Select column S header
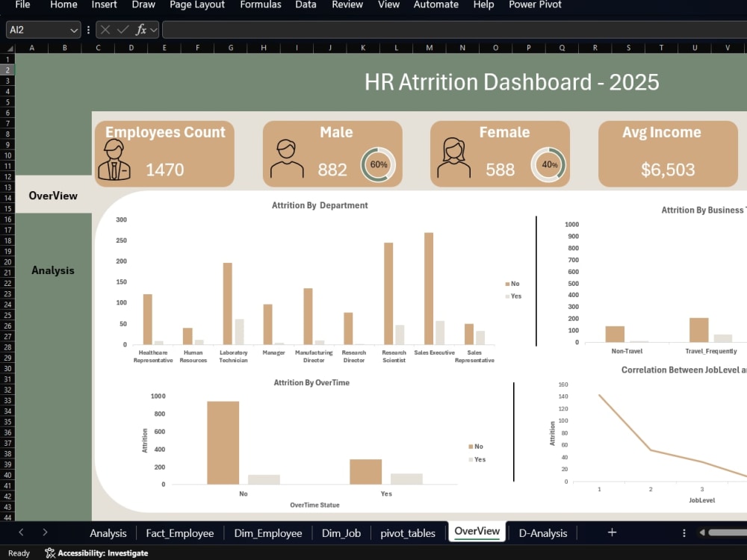The width and height of the screenshot is (747, 560). [x=628, y=48]
